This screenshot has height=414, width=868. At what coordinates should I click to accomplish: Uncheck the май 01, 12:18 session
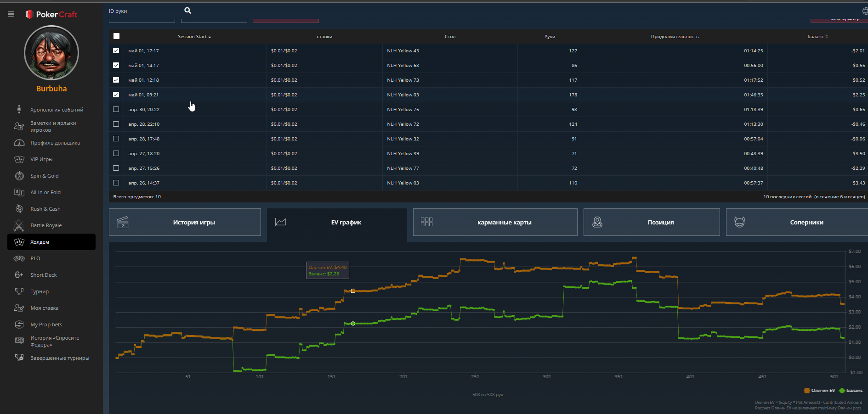point(116,80)
